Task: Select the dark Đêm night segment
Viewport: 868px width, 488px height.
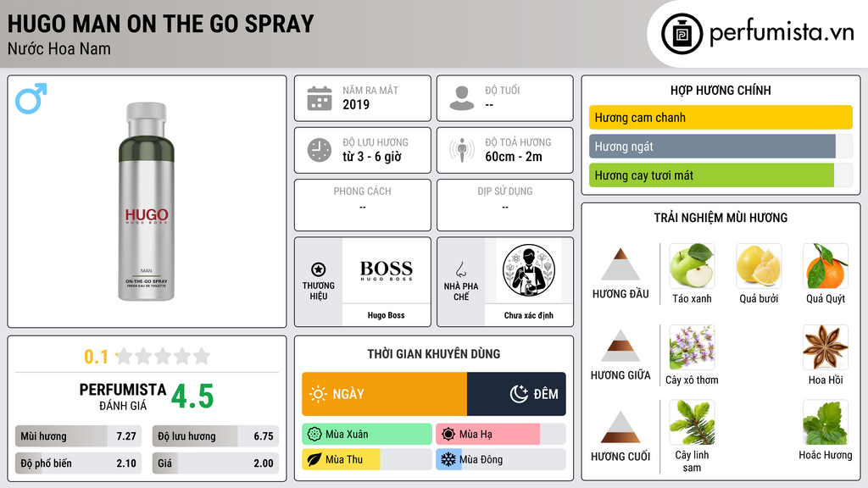Action: point(516,394)
